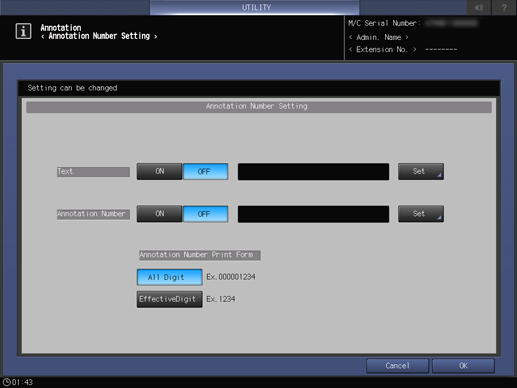Select All Digit print form

click(x=169, y=277)
